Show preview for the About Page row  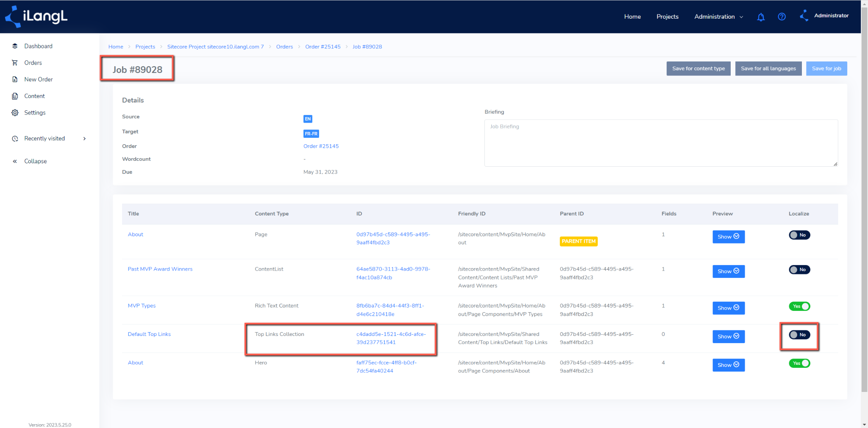tap(729, 237)
